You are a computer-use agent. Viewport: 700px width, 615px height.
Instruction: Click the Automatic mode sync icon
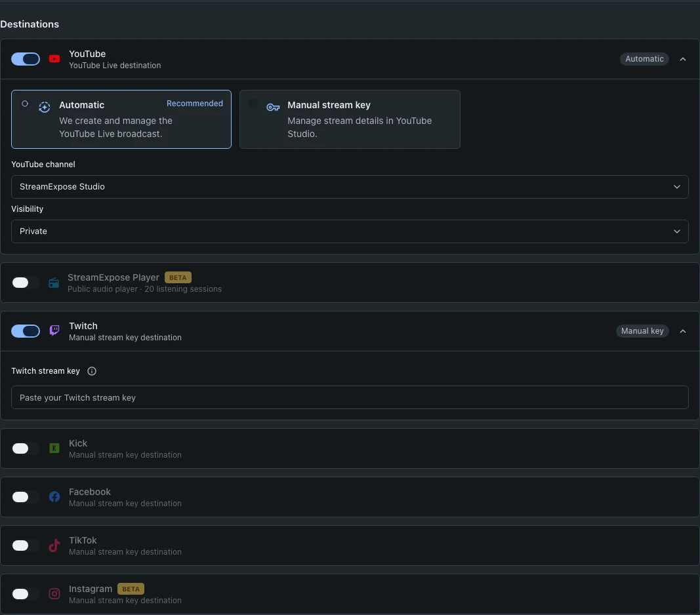(x=44, y=107)
